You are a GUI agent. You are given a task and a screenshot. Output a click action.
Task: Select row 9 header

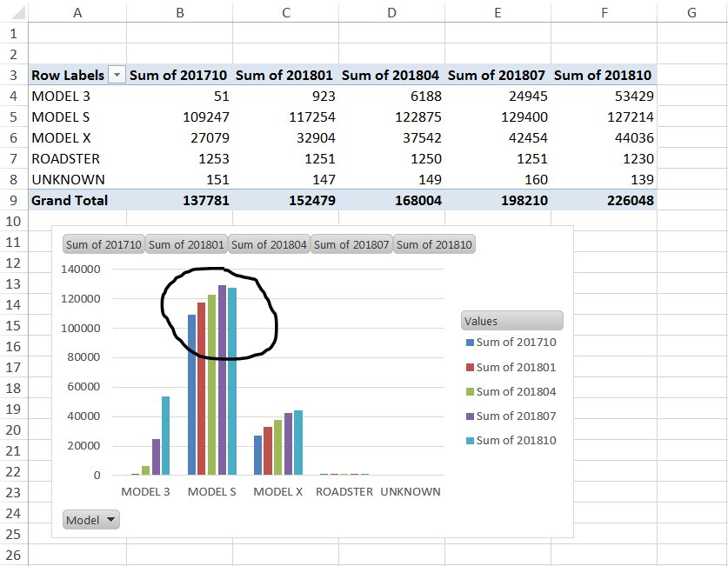13,200
